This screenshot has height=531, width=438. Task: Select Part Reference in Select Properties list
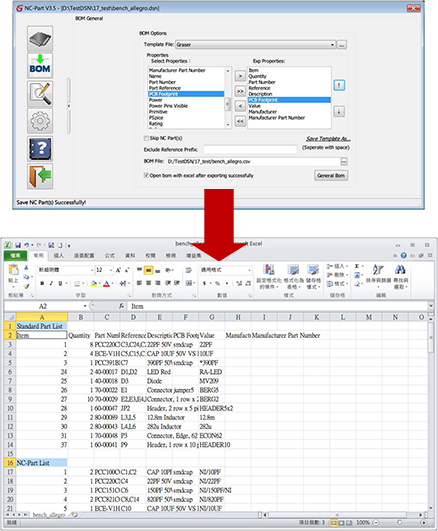[x=186, y=88]
